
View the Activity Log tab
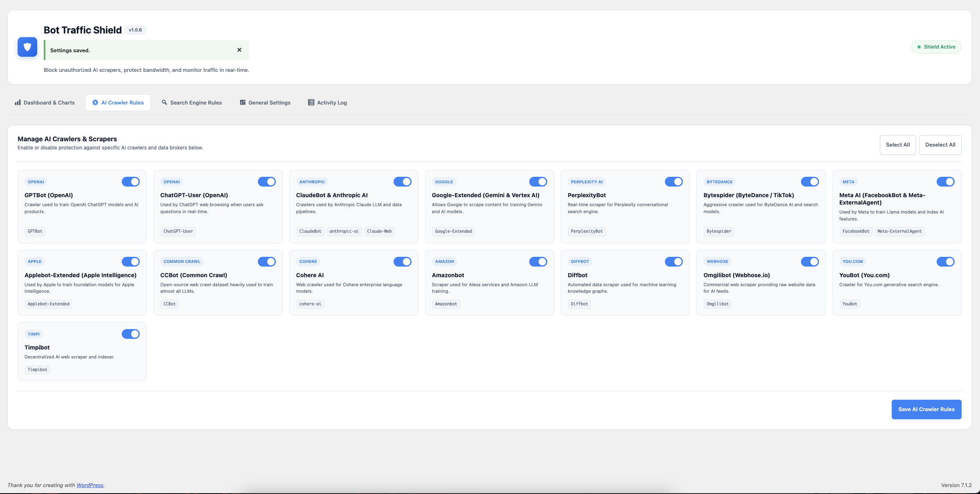pos(327,102)
